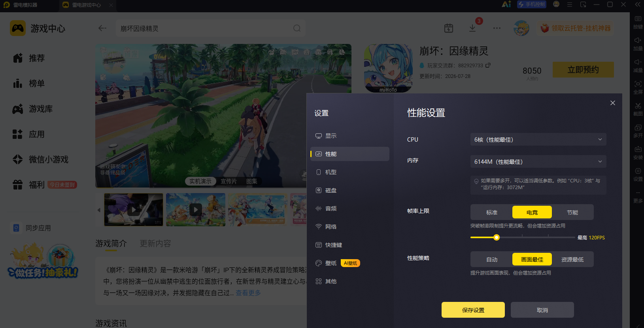Click the AI assistant icon in title bar
The image size is (644, 328).
506,4
